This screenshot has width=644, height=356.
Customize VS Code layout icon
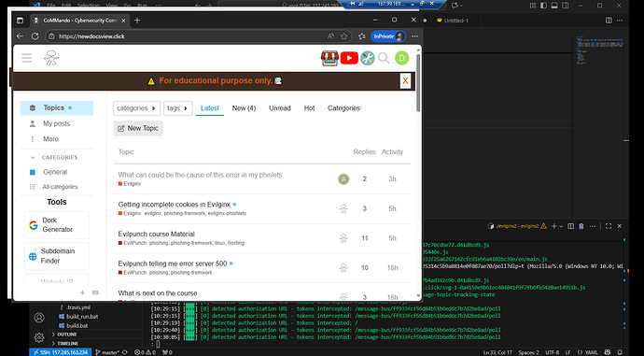point(533,6)
